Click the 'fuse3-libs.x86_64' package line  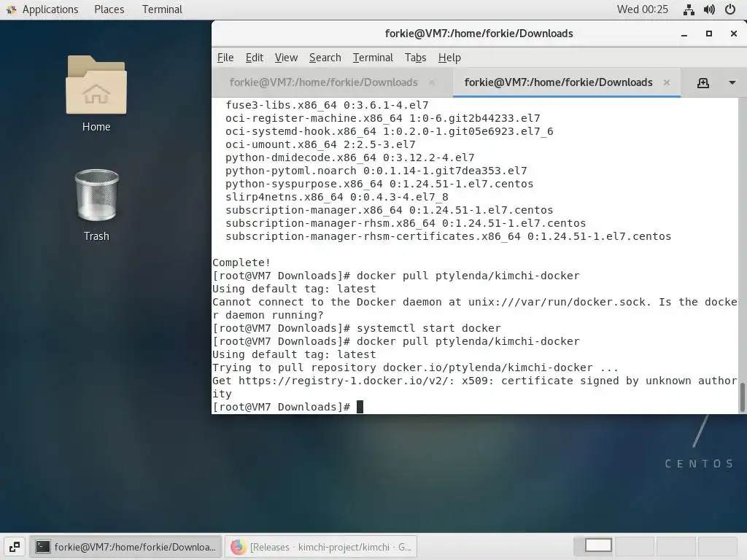[x=328, y=105]
